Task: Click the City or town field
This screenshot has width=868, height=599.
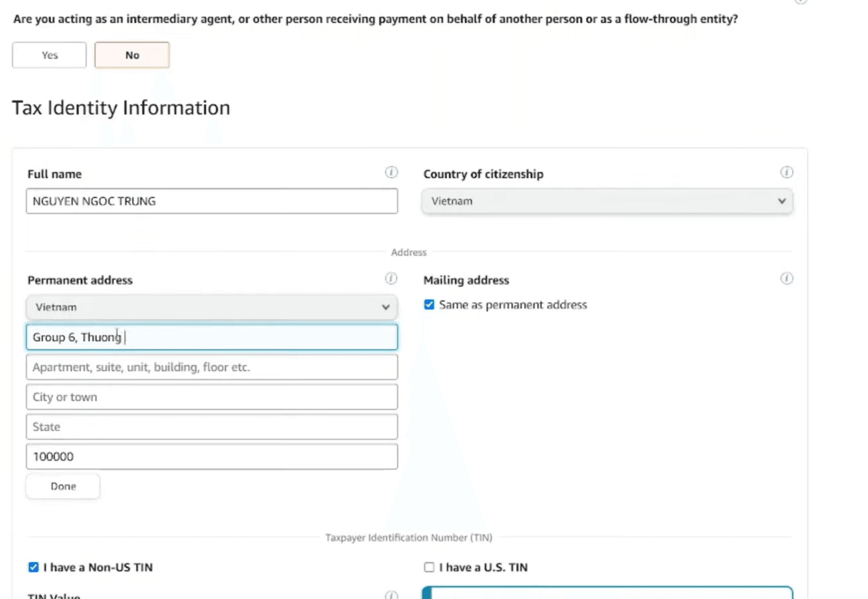Action: point(212,397)
